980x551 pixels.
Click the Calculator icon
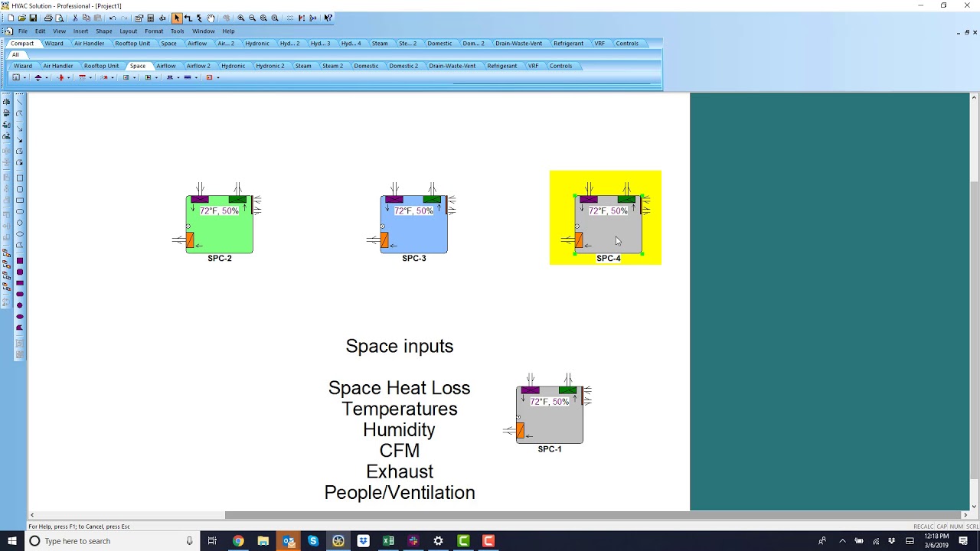[x=150, y=18]
